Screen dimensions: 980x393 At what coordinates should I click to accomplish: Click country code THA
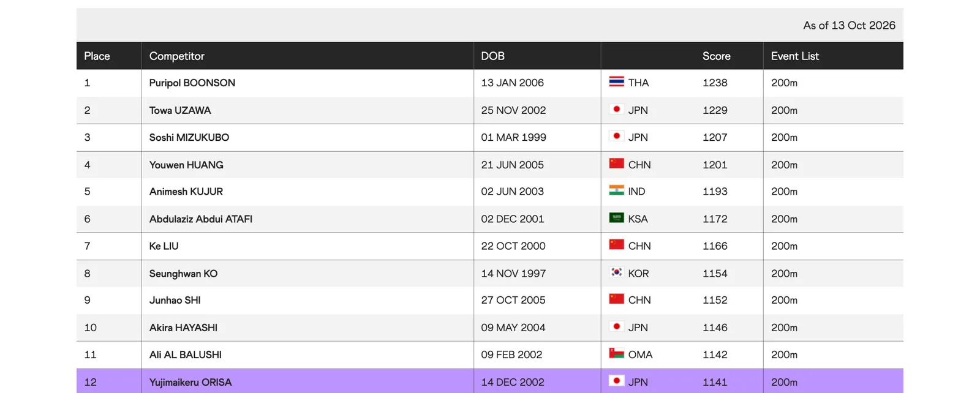638,83
